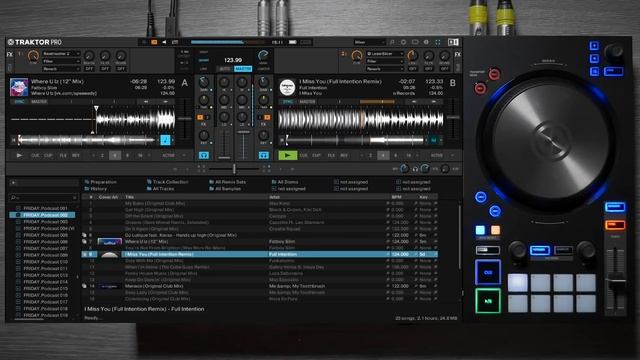Click the Deck B key knob
This screenshot has width=640, height=360.
click(x=264, y=135)
